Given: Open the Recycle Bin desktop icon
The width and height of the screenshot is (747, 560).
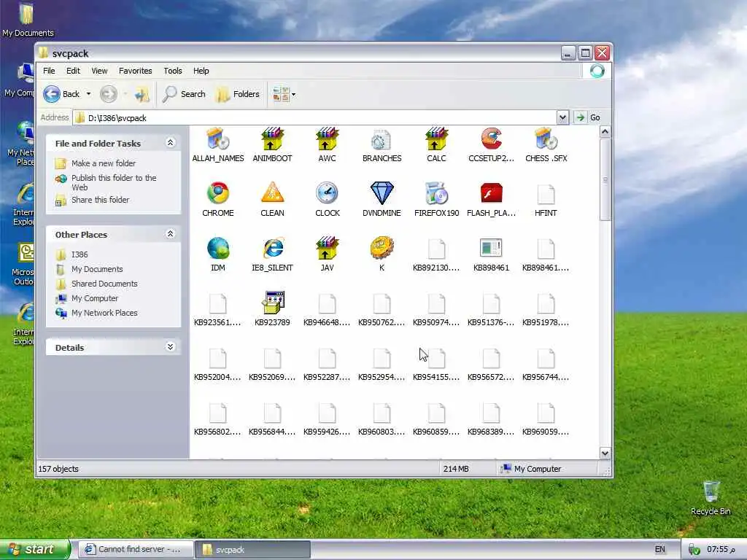Looking at the screenshot, I should [x=711, y=497].
